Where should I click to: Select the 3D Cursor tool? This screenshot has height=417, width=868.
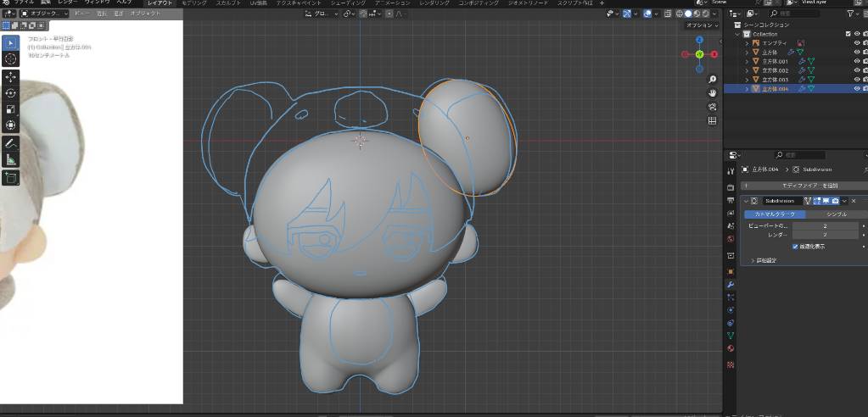tap(11, 58)
